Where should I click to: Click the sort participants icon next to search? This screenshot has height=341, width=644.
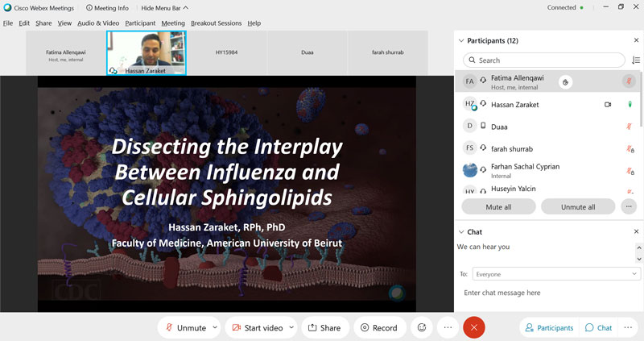pyautogui.click(x=636, y=60)
